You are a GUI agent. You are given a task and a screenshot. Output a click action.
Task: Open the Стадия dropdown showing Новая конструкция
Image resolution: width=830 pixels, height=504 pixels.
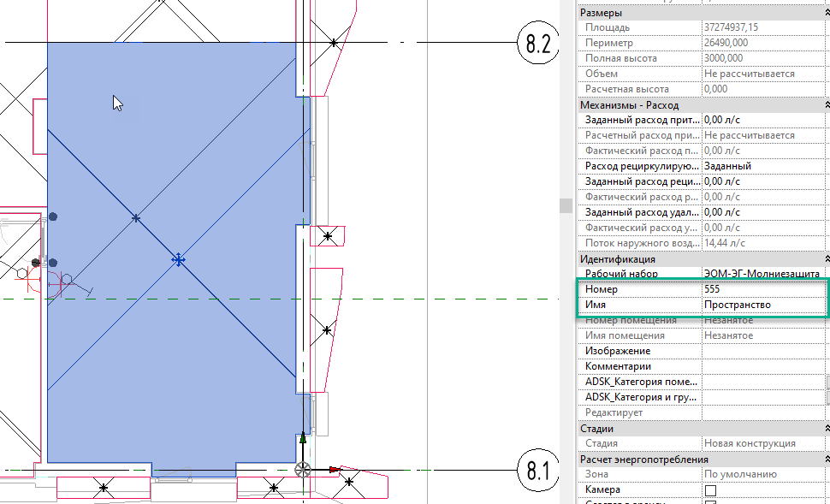click(757, 443)
